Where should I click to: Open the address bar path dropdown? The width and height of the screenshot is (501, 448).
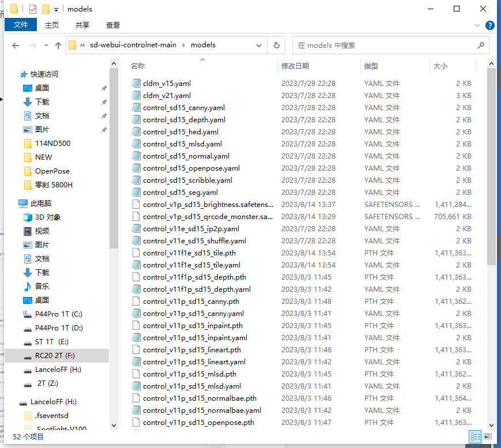[259, 46]
